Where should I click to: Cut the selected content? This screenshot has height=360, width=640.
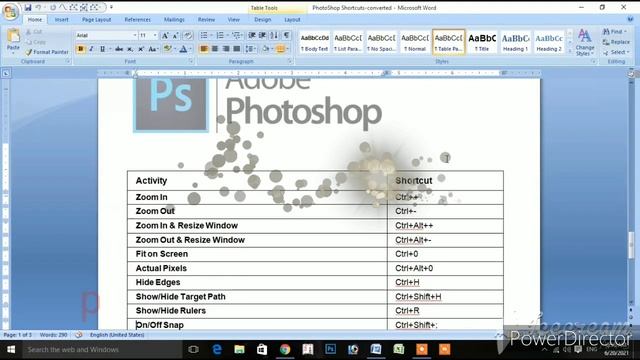34,31
